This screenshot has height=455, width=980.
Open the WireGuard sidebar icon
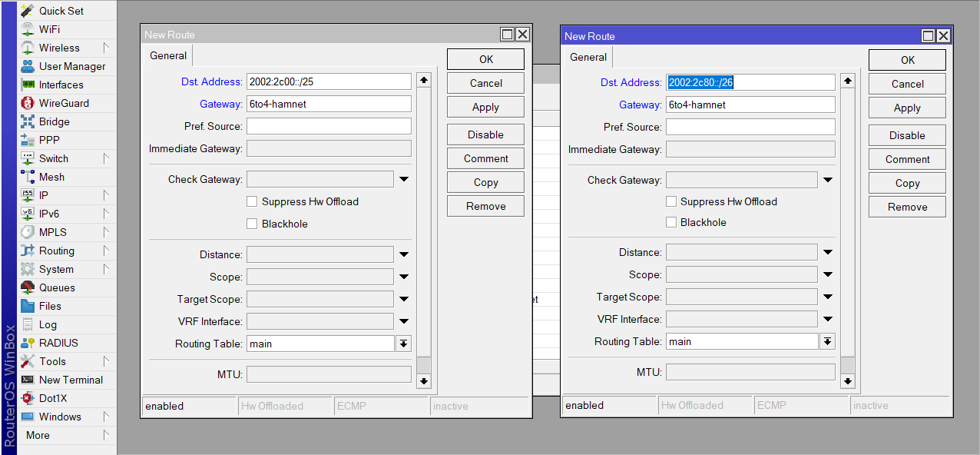click(x=28, y=103)
